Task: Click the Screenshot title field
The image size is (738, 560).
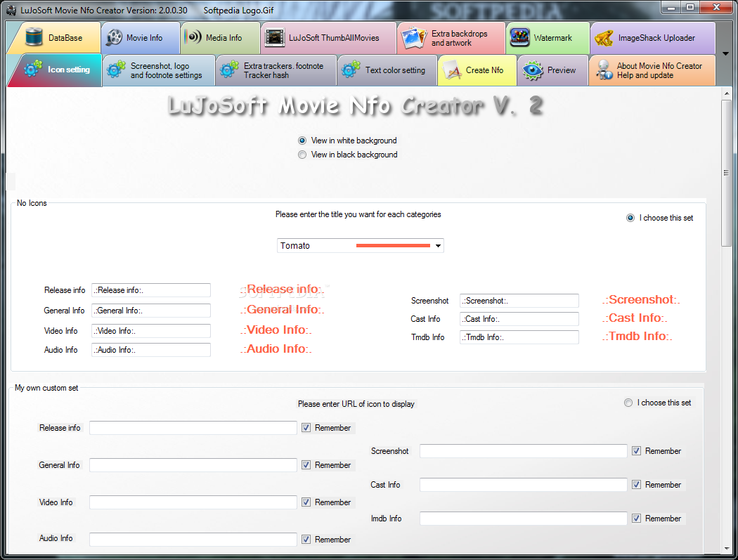Action: (x=519, y=301)
